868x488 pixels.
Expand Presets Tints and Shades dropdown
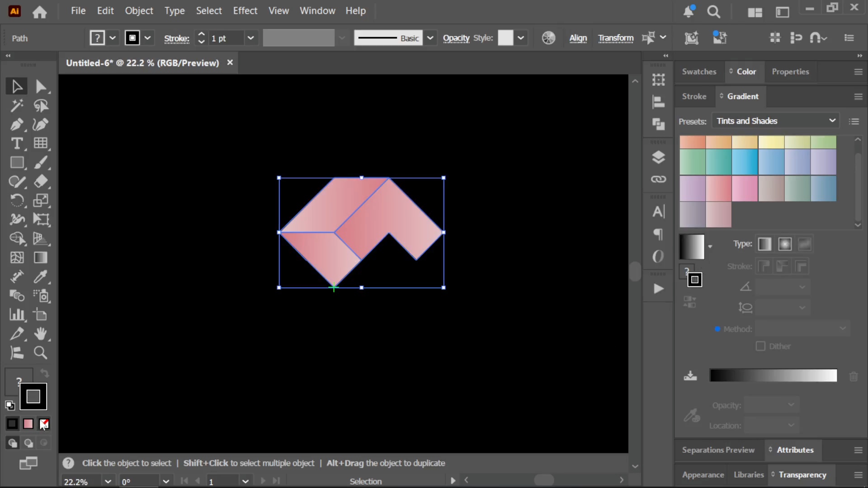pyautogui.click(x=776, y=121)
